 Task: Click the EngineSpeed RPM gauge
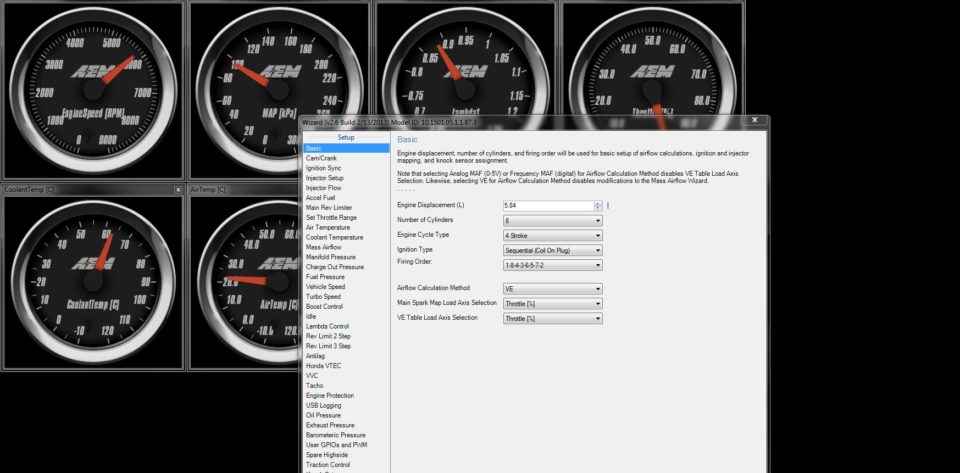93,90
